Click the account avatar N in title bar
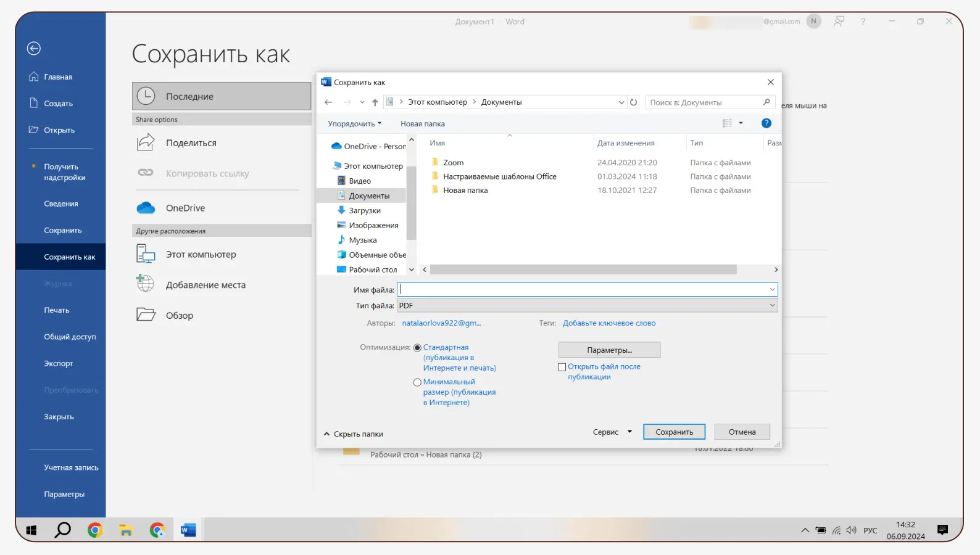Image resolution: width=980 pixels, height=555 pixels. 813,22
